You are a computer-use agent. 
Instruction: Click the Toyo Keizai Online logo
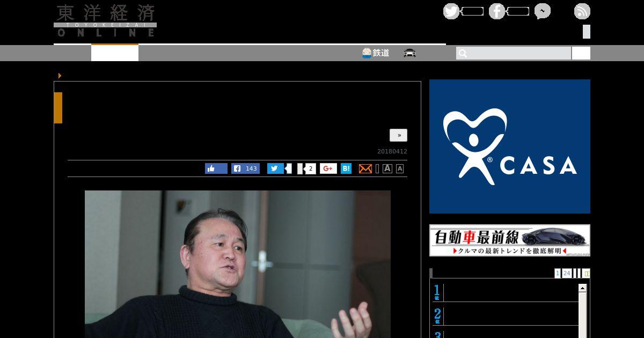tap(105, 20)
